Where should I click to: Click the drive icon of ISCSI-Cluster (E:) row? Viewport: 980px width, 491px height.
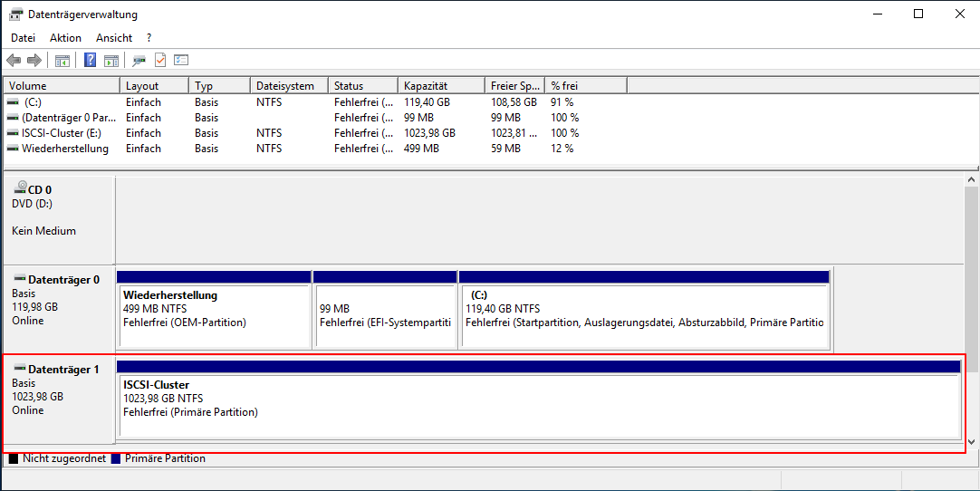(x=13, y=133)
